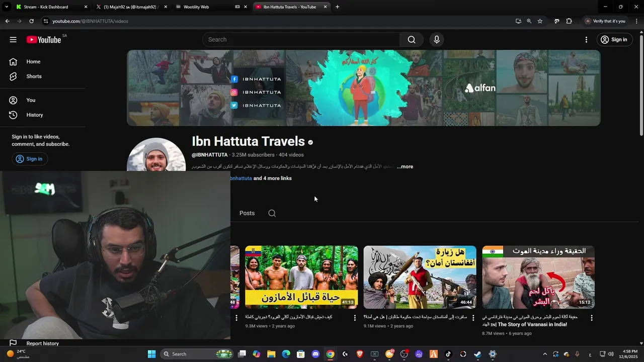644x362 pixels.
Task: Open site information icon left of the URL
Action: (x=46, y=21)
